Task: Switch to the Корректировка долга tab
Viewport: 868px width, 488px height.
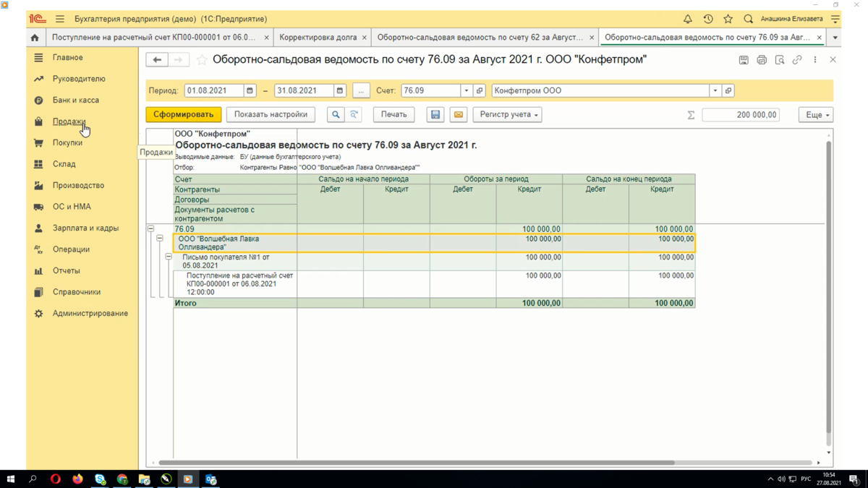Action: [318, 37]
